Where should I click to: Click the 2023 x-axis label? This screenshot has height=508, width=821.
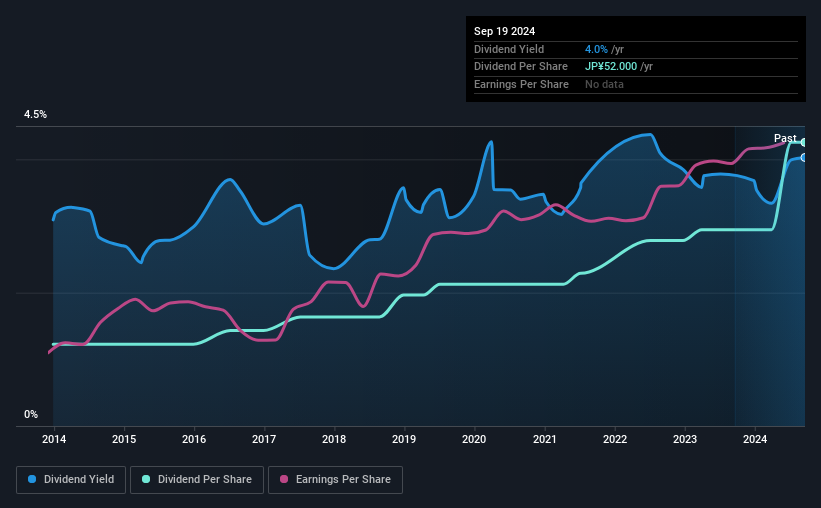(685, 439)
